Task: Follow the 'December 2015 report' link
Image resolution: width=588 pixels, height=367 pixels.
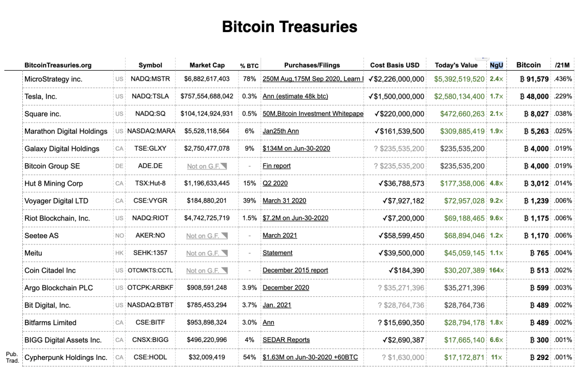Action: pyautogui.click(x=295, y=270)
